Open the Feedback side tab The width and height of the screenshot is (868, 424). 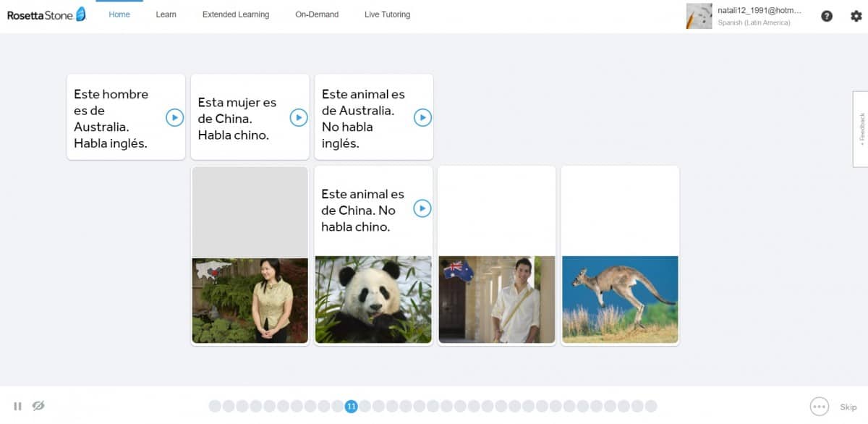861,129
